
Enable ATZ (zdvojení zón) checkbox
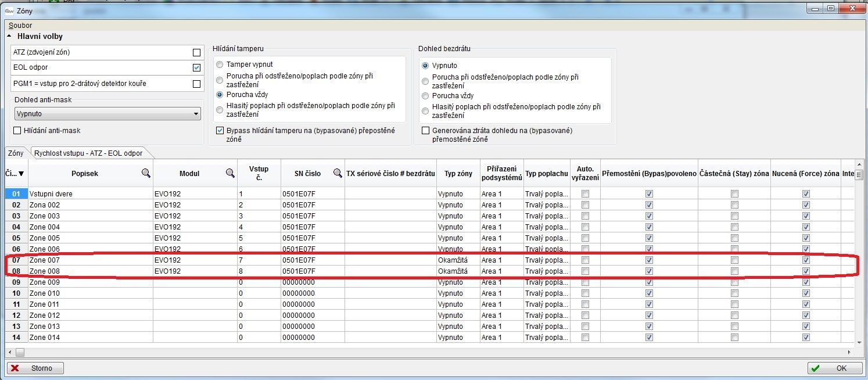tap(196, 52)
